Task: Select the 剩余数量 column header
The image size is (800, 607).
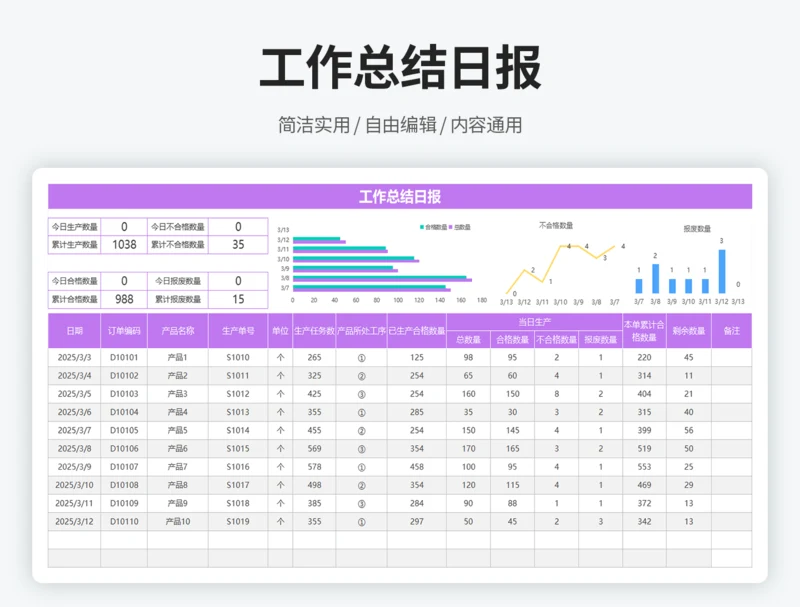Action: pyautogui.click(x=688, y=331)
